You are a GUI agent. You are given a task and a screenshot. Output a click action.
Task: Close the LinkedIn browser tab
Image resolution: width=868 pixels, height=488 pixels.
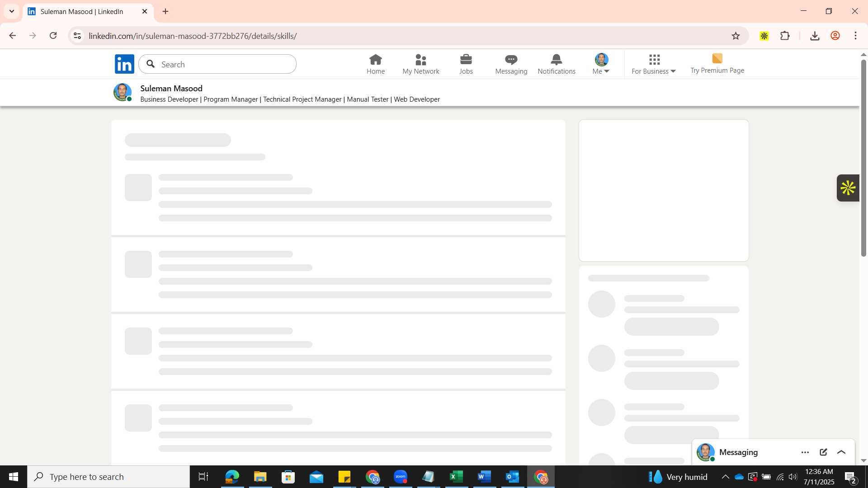point(145,11)
